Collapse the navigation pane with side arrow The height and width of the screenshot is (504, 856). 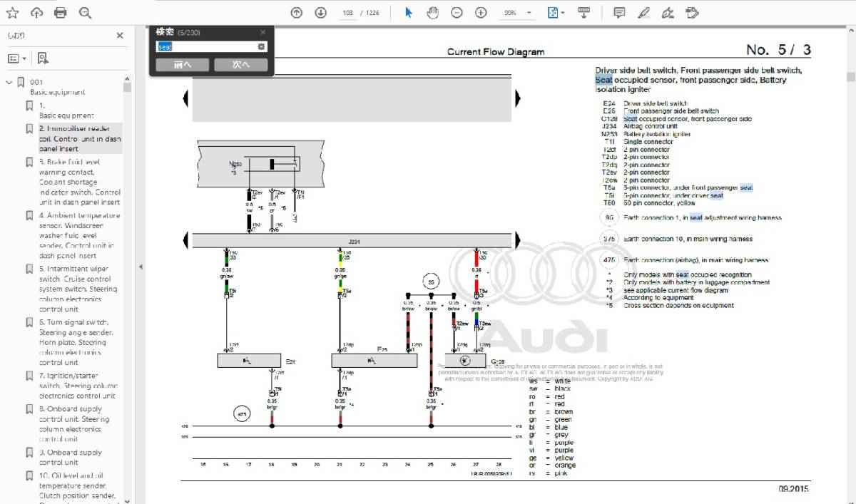(141, 267)
